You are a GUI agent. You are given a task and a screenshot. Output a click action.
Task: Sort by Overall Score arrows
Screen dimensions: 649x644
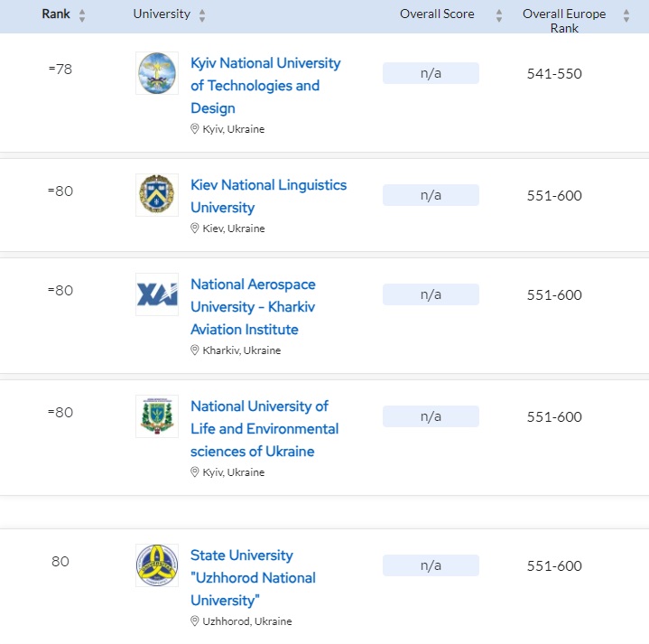click(x=498, y=15)
